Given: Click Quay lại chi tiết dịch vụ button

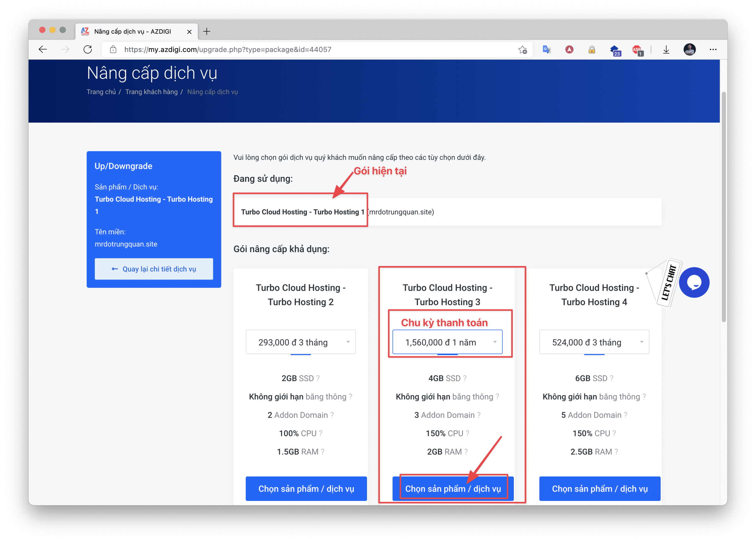Looking at the screenshot, I should click(154, 269).
